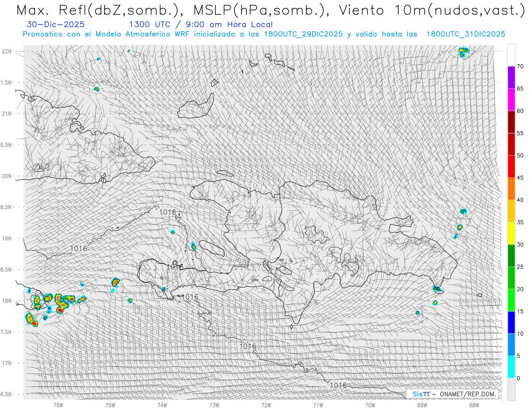532x411 pixels.
Task: Click the '22N' latitude label
Action: (7, 51)
